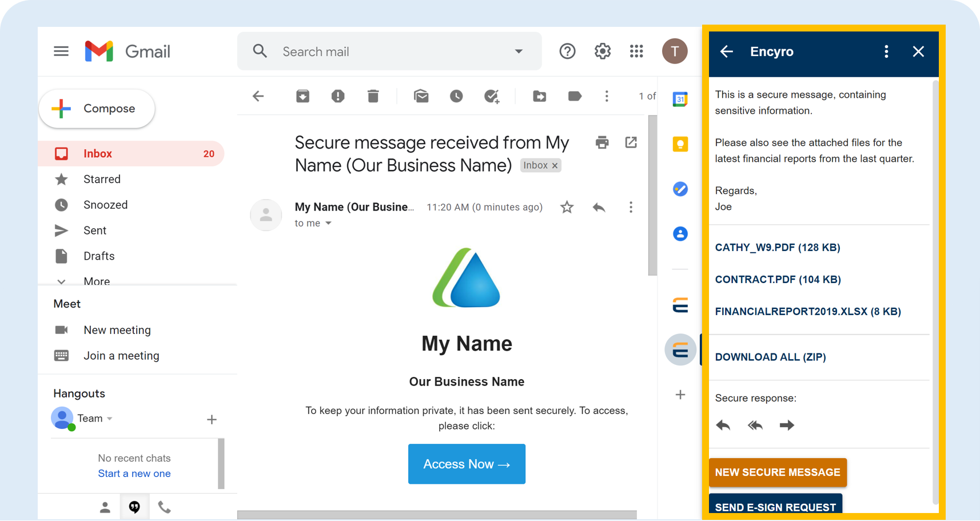This screenshot has width=980, height=521.
Task: Open email in new window
Action: click(631, 142)
